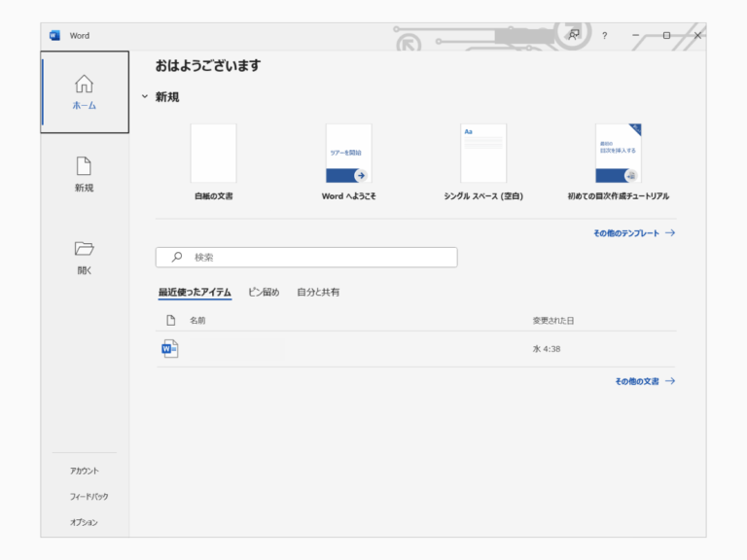Click the Word document icon in recent list
This screenshot has width=747, height=560.
coord(170,349)
